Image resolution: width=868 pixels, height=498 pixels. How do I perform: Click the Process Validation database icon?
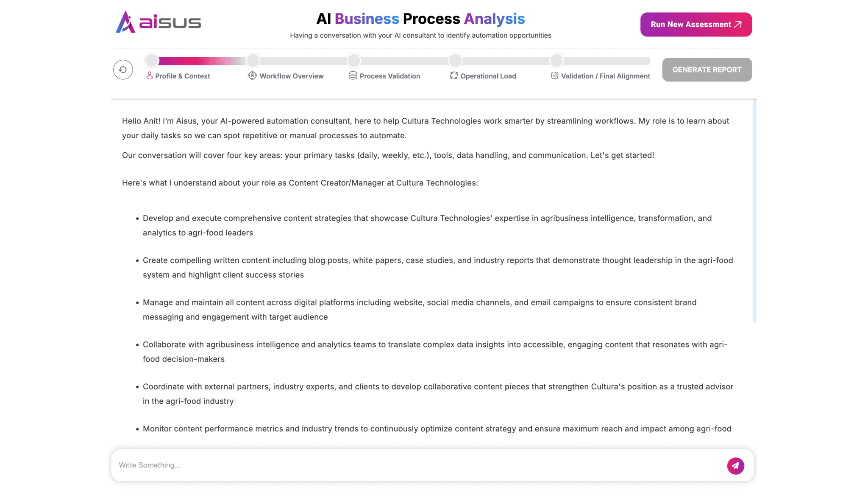(x=353, y=76)
